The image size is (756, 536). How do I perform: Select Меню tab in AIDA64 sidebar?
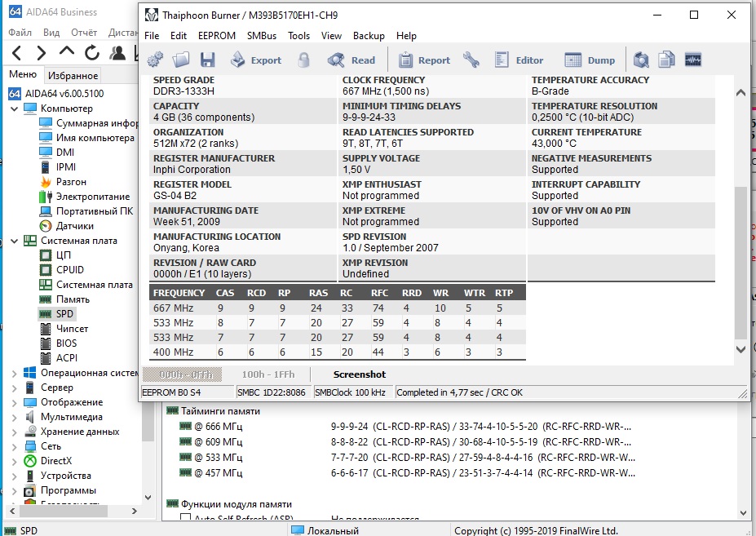coord(23,74)
